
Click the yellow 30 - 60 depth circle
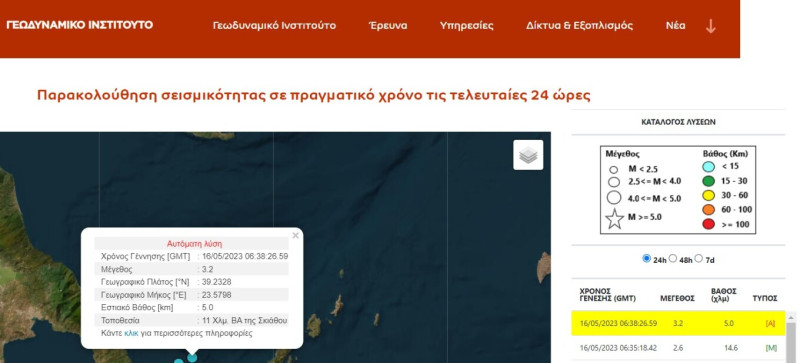pyautogui.click(x=709, y=195)
